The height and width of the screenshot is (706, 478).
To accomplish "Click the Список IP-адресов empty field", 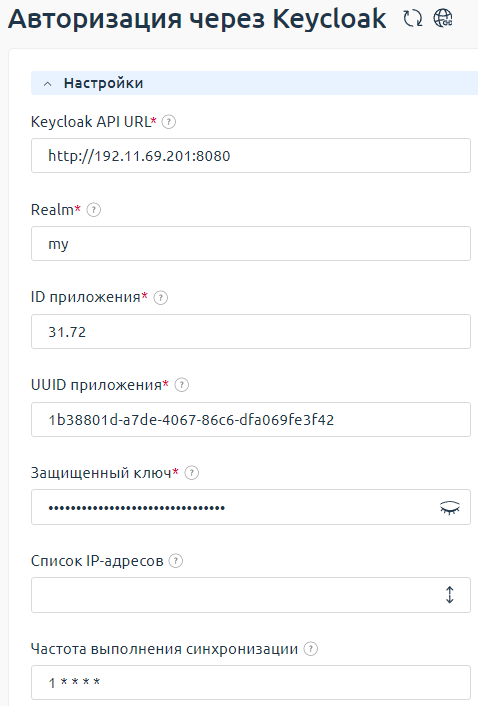I will tap(234, 595).
